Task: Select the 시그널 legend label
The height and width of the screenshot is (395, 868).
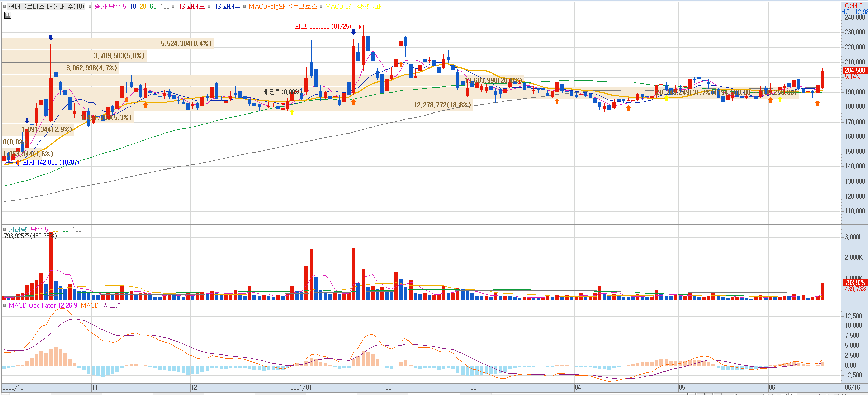Action: point(112,305)
